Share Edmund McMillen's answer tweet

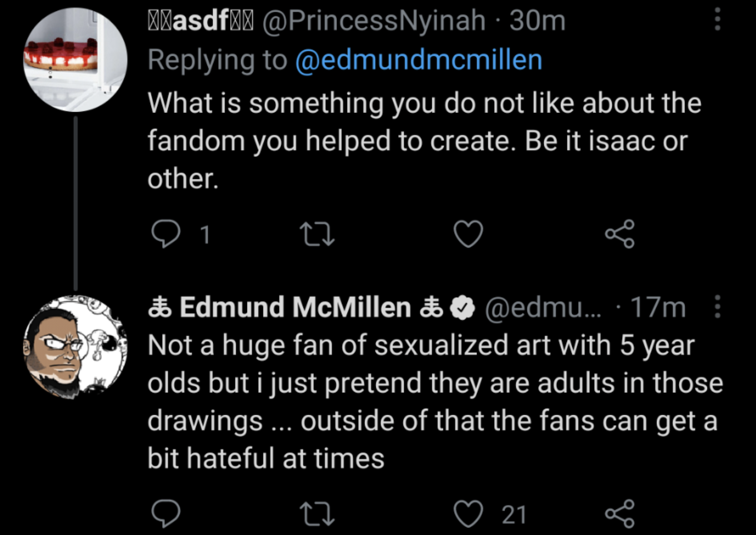pos(620,513)
